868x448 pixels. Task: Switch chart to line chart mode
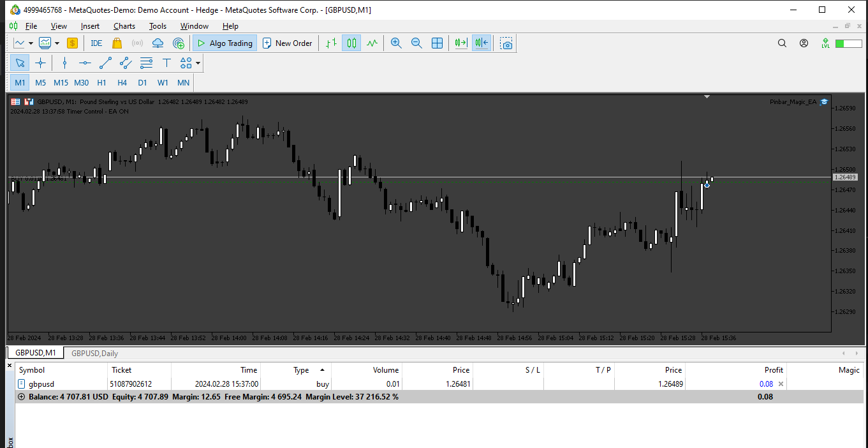pos(372,43)
